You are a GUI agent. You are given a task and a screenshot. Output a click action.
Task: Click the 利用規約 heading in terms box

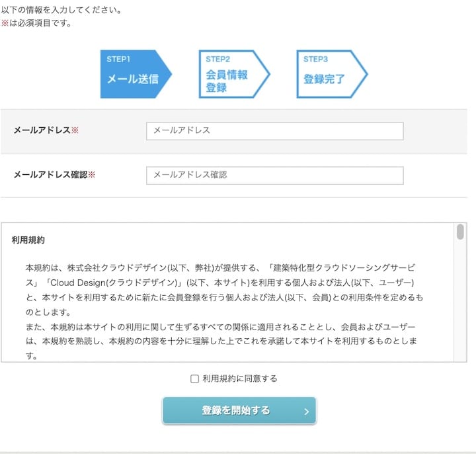(28, 240)
